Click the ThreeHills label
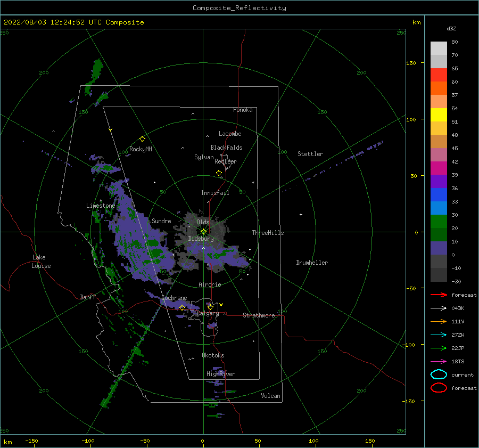 pyautogui.click(x=268, y=233)
